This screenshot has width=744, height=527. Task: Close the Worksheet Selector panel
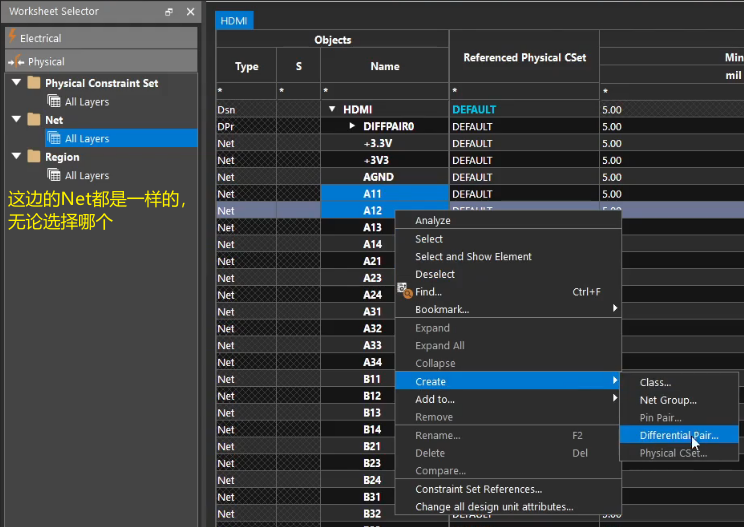(188, 11)
